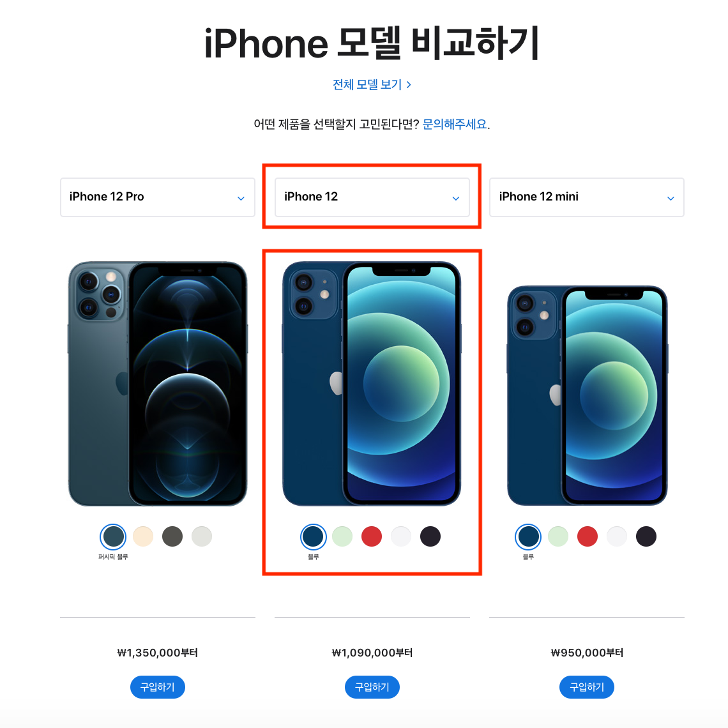Open the iPhone 12 mini model dropdown
Screen dimensions: 728x728
click(x=586, y=197)
